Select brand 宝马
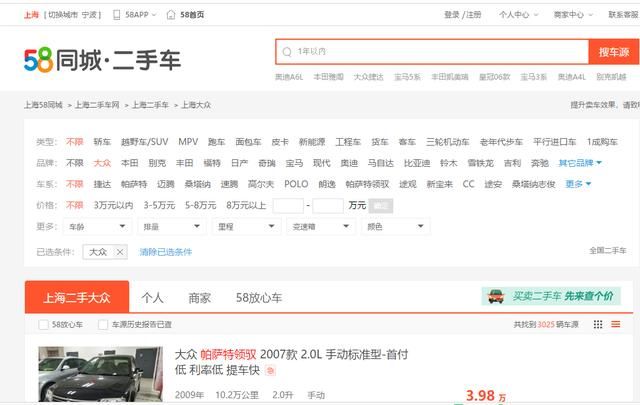The width and height of the screenshot is (640, 405). coord(294,163)
